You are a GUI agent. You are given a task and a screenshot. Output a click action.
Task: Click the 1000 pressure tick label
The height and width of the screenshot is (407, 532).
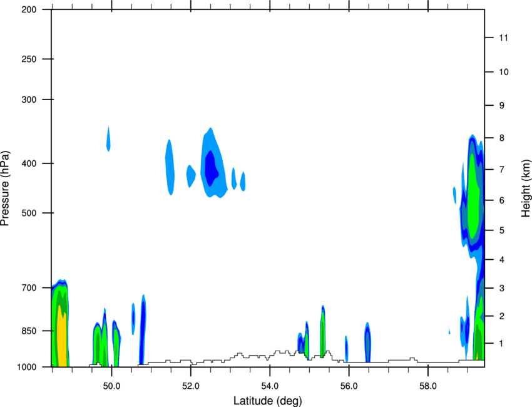tap(26, 367)
